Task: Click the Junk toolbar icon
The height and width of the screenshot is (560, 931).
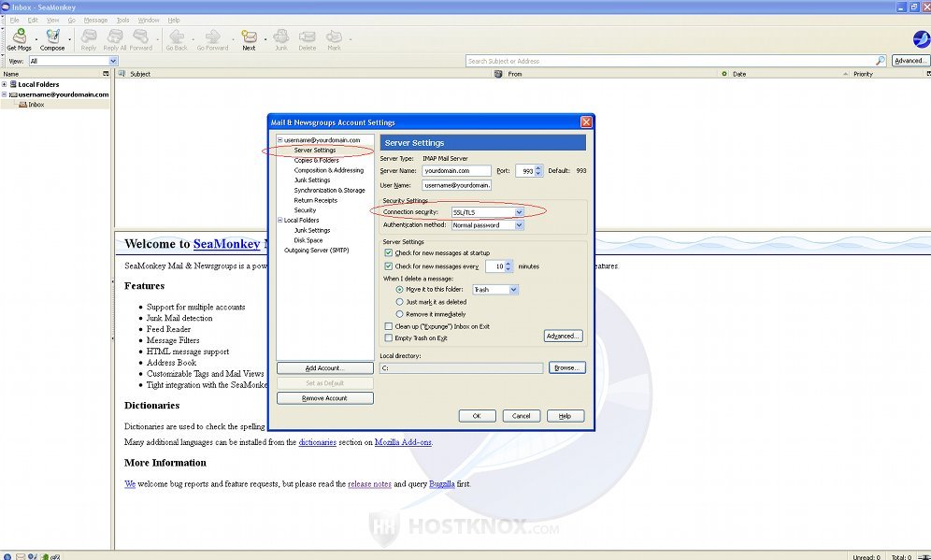Action: [280, 36]
